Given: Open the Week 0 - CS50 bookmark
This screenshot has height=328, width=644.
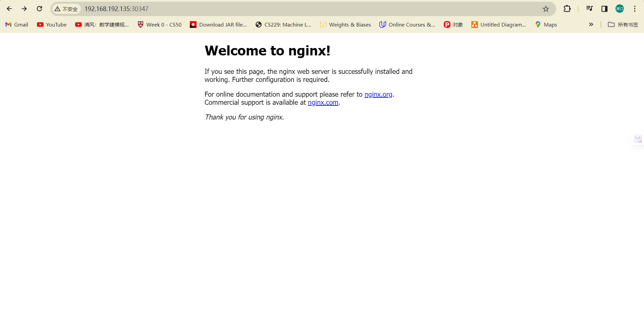Looking at the screenshot, I should point(160,25).
